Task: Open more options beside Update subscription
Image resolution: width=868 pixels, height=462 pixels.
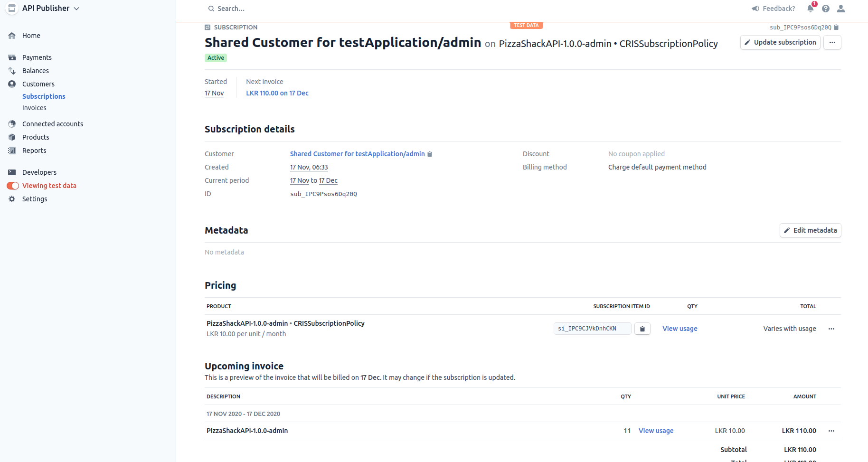Action: [x=832, y=42]
